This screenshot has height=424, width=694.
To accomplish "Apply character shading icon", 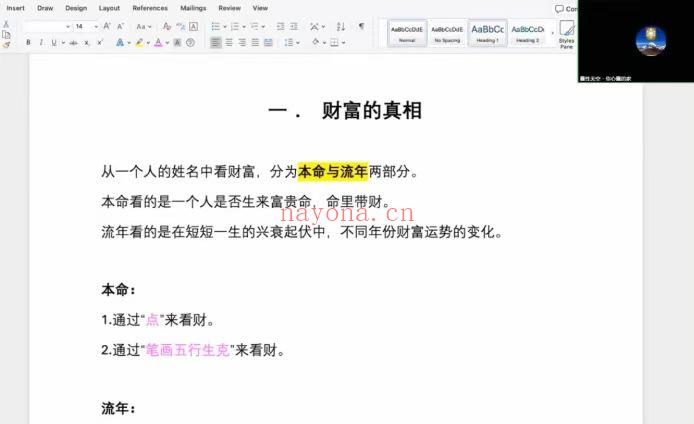I will (x=177, y=42).
